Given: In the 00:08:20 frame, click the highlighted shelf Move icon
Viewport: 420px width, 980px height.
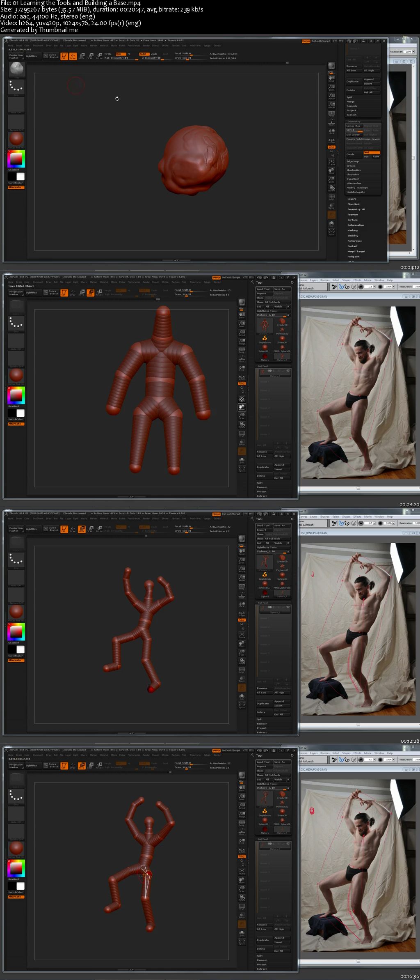Looking at the screenshot, I should [x=242, y=408].
